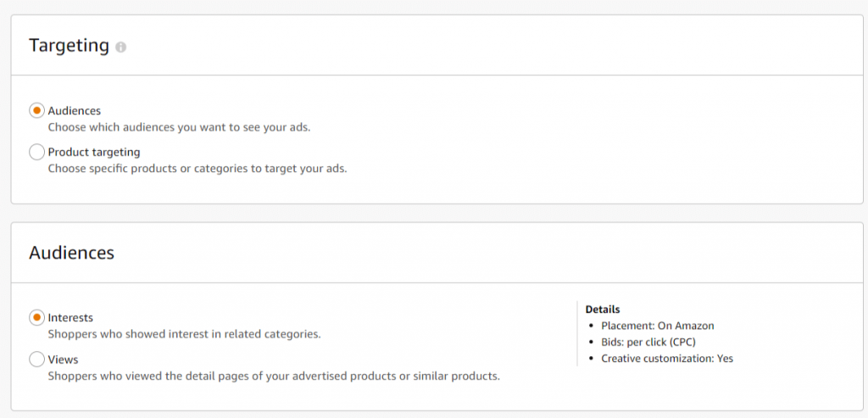The image size is (868, 418).
Task: Click the Product targeting label text
Action: tap(93, 153)
